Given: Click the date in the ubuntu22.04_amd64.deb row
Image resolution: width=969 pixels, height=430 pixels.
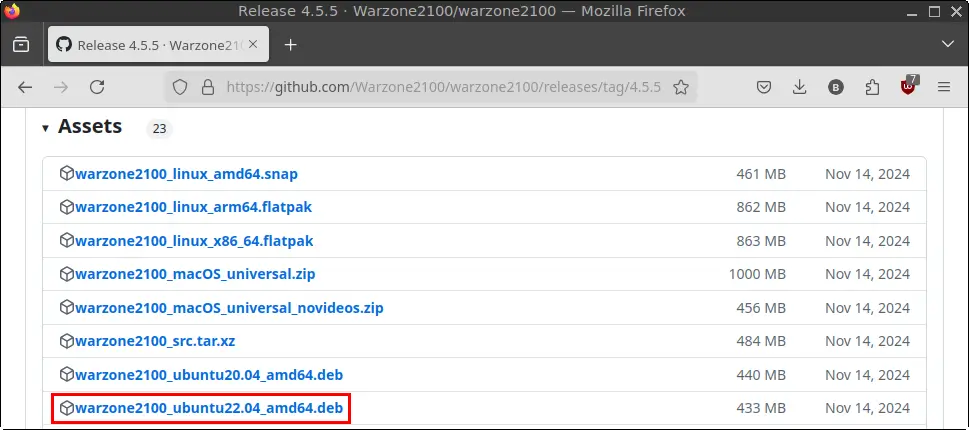Looking at the screenshot, I should [x=868, y=408].
